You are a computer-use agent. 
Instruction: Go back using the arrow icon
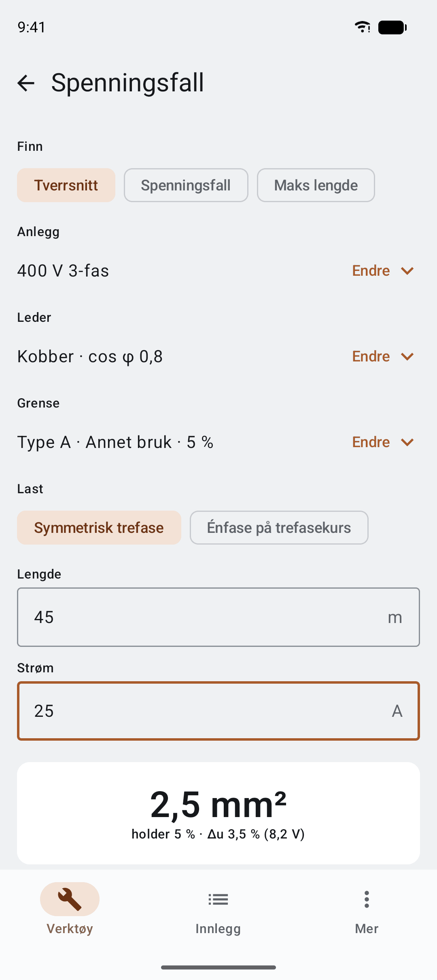click(26, 83)
